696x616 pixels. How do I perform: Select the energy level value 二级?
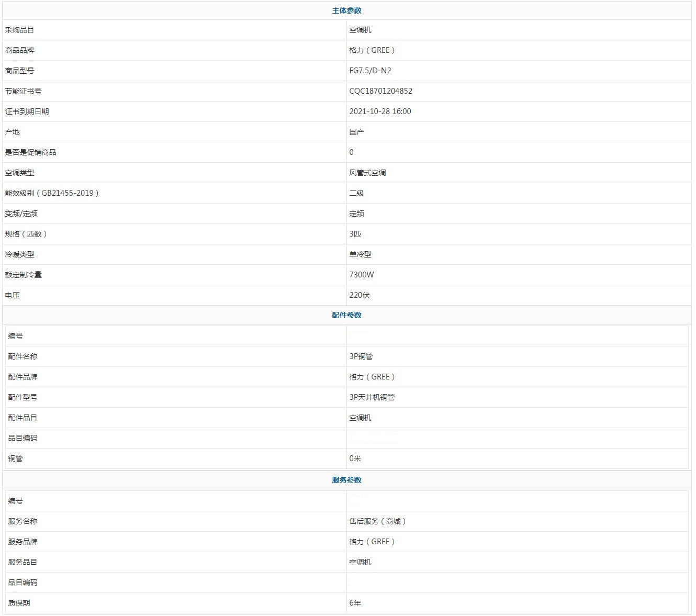coord(356,193)
